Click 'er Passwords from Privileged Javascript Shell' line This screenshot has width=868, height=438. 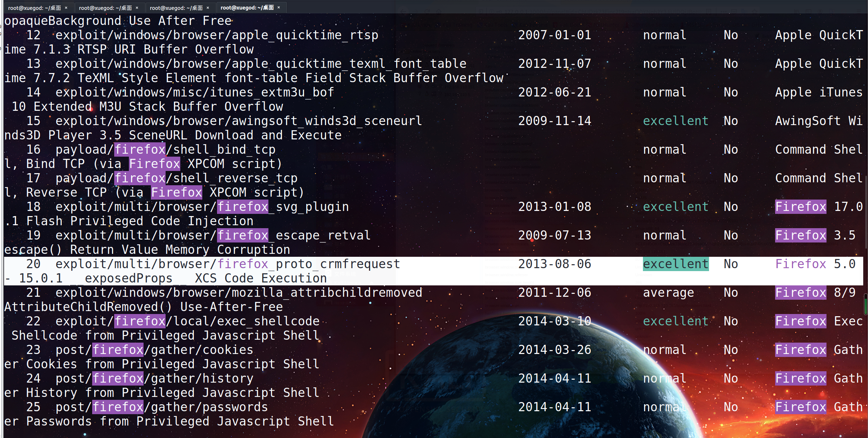point(169,421)
